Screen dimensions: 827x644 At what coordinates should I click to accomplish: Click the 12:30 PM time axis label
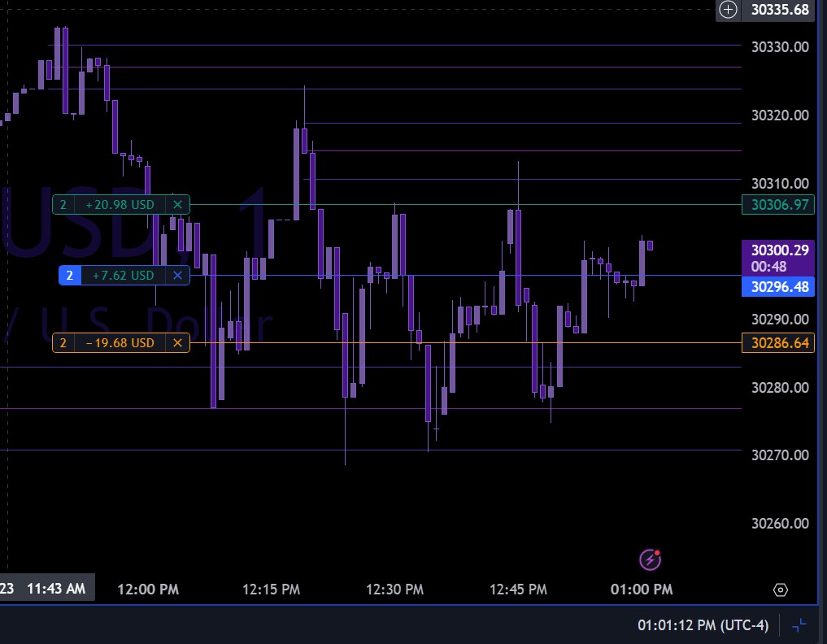coord(395,590)
